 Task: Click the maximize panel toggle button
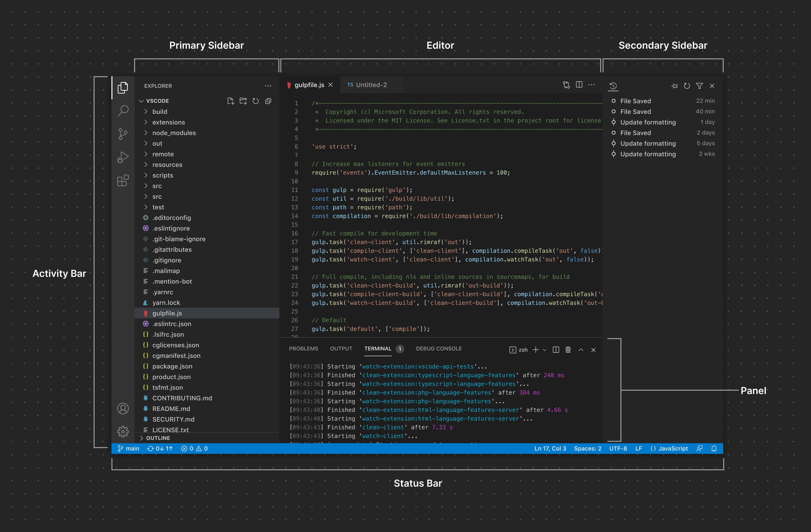tap(582, 349)
